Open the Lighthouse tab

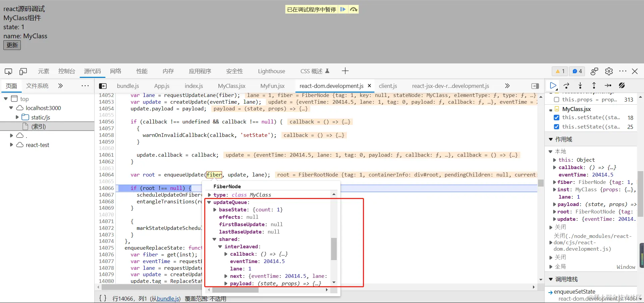(271, 71)
